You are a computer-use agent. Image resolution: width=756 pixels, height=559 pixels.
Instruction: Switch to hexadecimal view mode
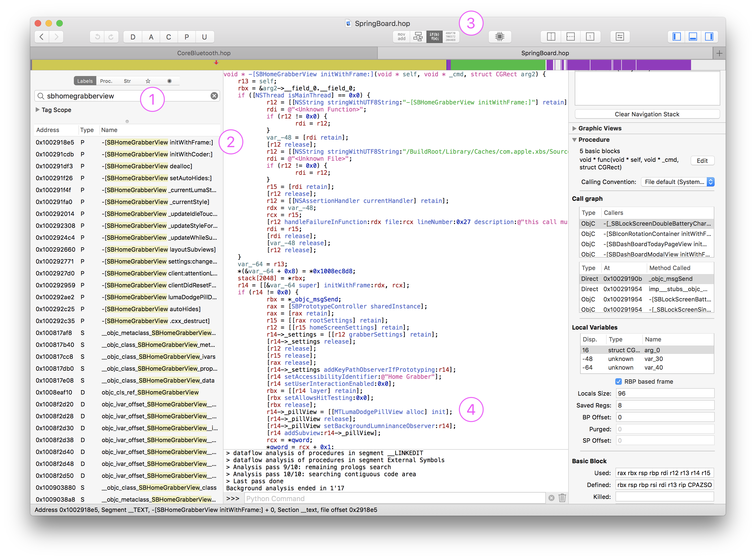pos(451,37)
